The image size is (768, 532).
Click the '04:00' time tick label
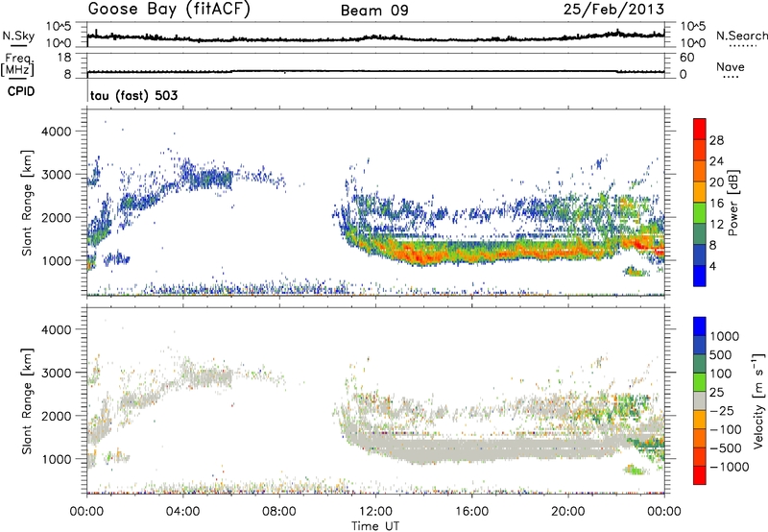click(x=183, y=512)
